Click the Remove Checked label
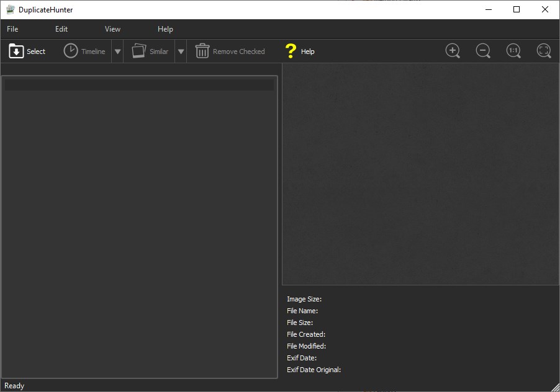This screenshot has height=392, width=560. click(x=239, y=51)
